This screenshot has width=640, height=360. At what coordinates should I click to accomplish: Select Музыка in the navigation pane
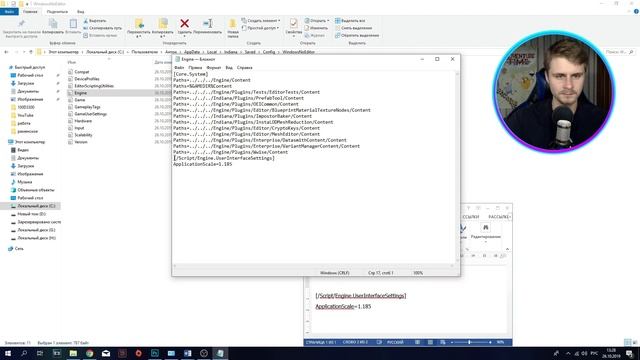click(24, 182)
